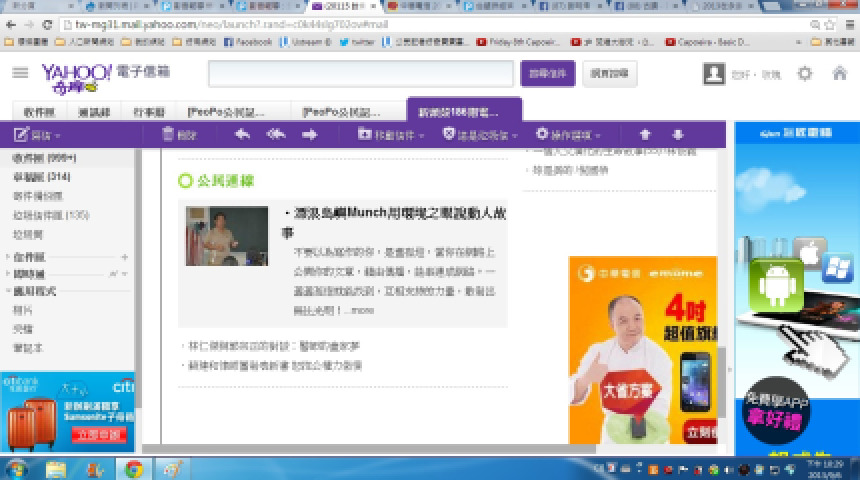Open the hamburger menu beside Yahoo logo
Image resolution: width=860 pixels, height=480 pixels.
[x=20, y=73]
